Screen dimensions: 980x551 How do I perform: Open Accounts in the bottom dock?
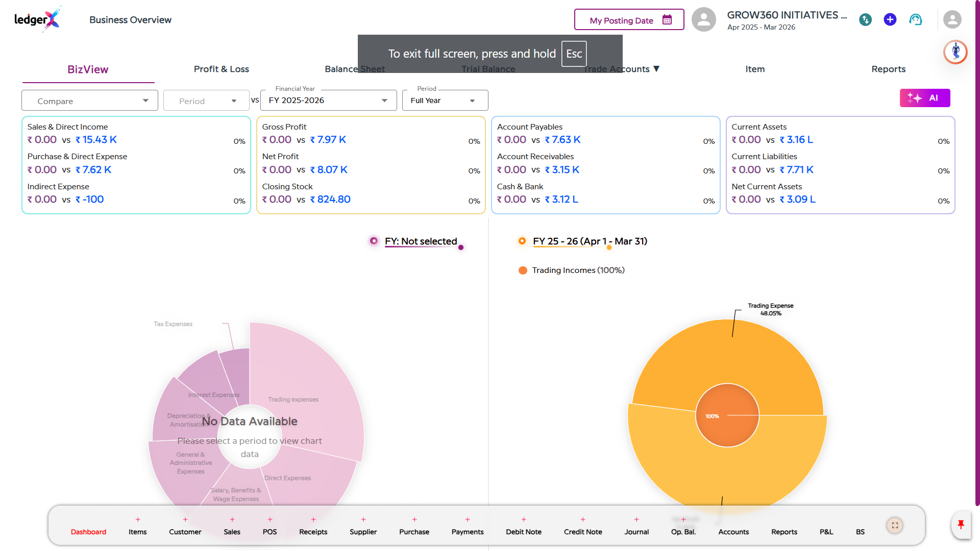click(733, 532)
